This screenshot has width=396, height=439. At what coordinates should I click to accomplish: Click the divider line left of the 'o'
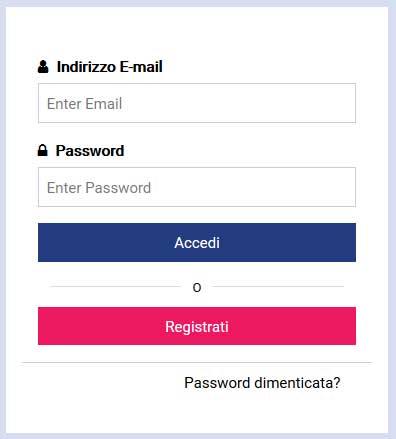click(x=116, y=286)
